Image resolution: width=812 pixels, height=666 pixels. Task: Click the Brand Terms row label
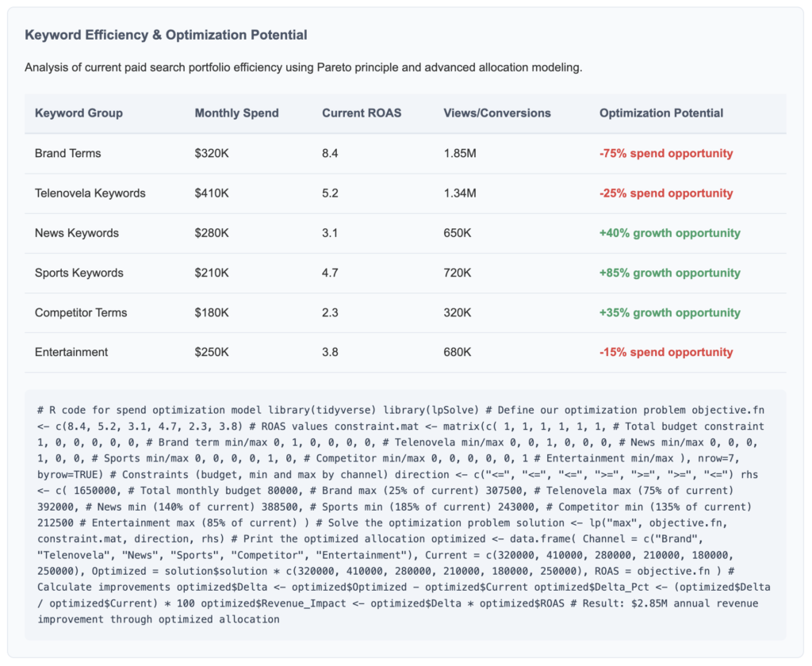68,153
